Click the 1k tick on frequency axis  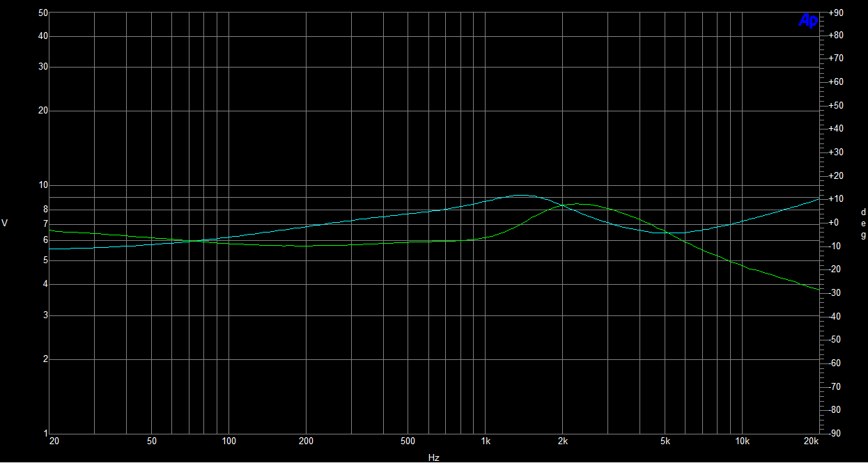[486, 441]
